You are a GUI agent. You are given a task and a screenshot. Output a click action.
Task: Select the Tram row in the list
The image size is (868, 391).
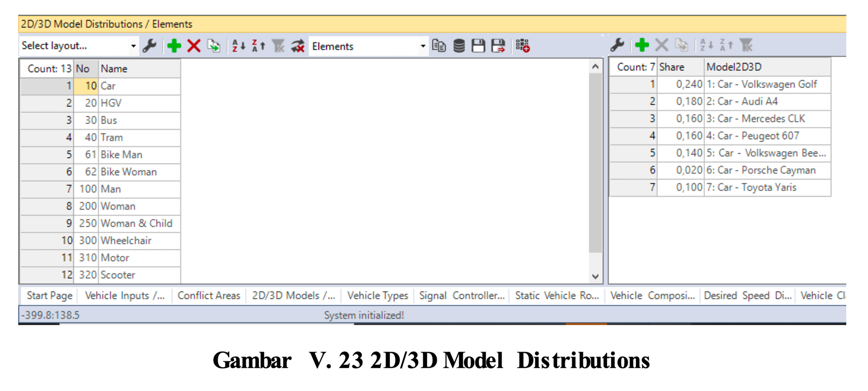112,138
